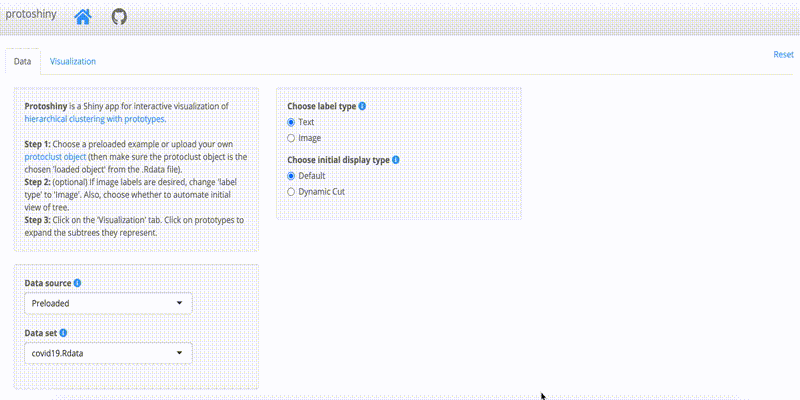Select the Image label type
800x400 pixels.
[291, 138]
